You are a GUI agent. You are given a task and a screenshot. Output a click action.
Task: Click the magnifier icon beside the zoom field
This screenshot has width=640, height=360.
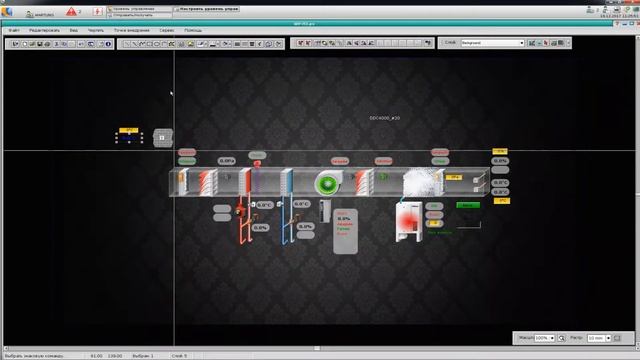click(562, 338)
